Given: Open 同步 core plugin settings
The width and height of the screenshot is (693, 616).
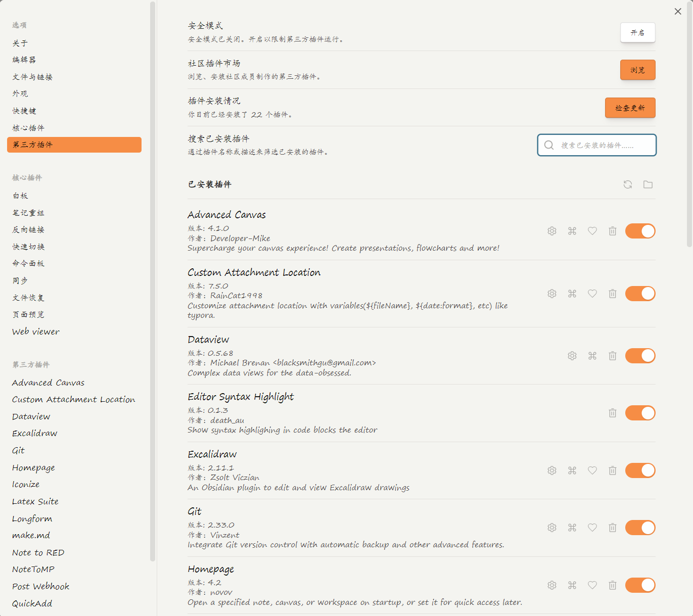Looking at the screenshot, I should point(74,281).
